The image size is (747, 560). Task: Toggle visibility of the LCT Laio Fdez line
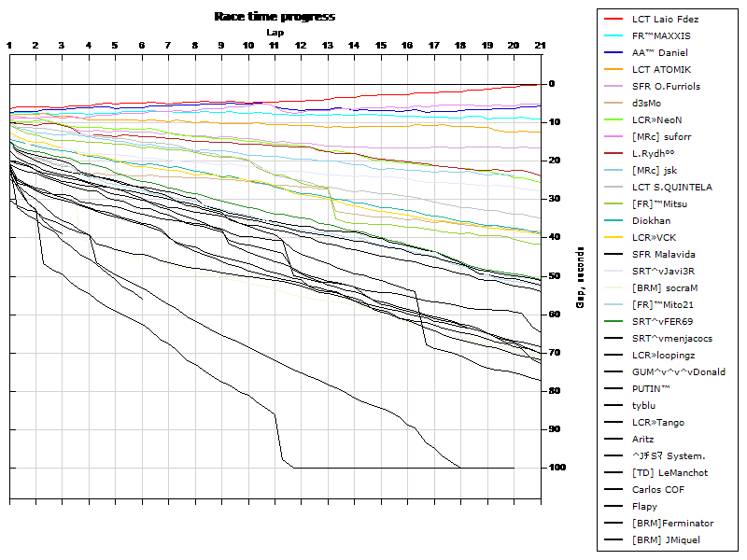[668, 18]
